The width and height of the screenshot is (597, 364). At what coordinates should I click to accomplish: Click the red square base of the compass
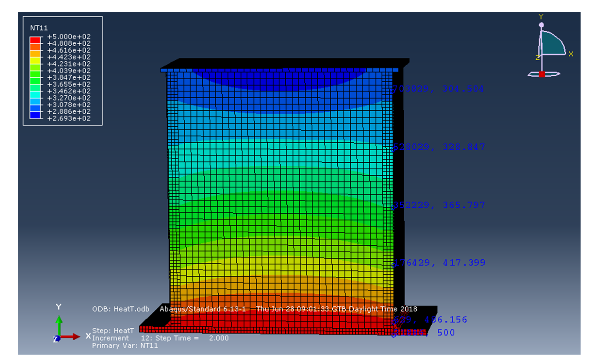point(542,74)
